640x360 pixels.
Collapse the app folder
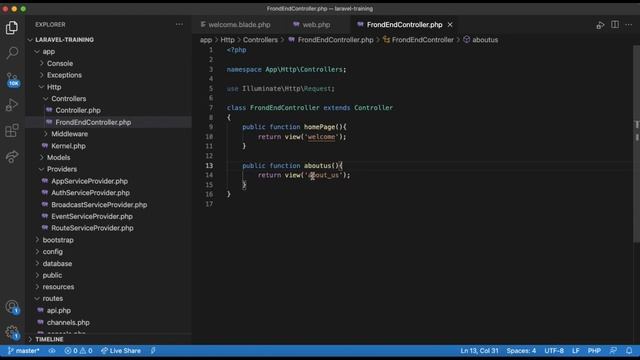pos(49,51)
